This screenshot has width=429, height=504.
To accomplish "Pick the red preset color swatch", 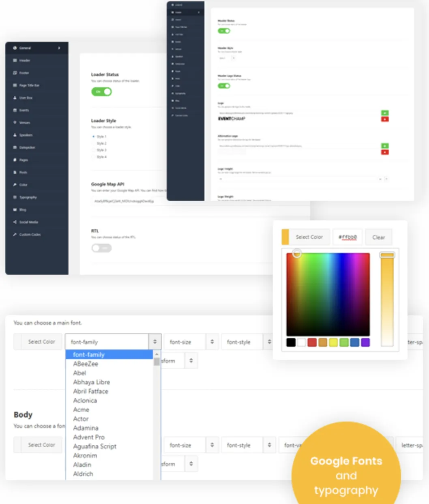I will point(312,342).
